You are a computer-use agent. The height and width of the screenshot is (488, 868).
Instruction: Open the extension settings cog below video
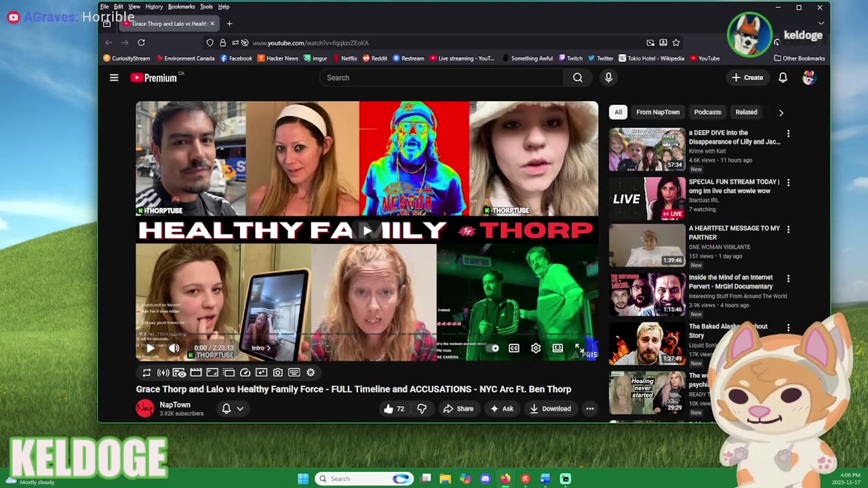coord(311,372)
